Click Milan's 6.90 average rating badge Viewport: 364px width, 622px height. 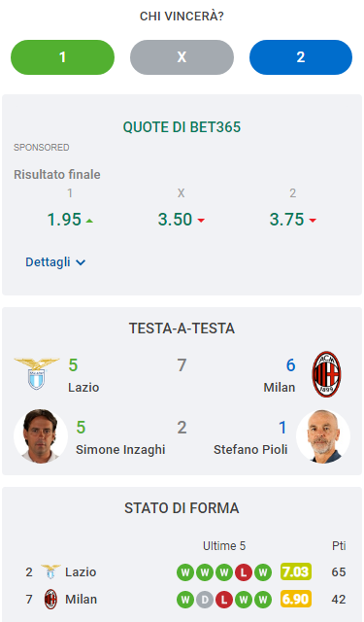click(x=296, y=599)
